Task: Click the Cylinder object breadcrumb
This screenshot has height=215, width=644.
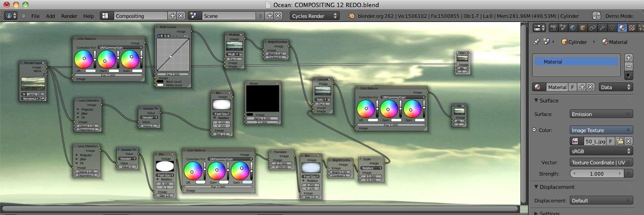Action: [x=574, y=42]
